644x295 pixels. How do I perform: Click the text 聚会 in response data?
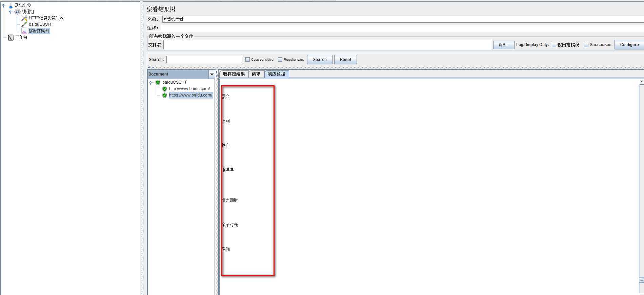226,97
